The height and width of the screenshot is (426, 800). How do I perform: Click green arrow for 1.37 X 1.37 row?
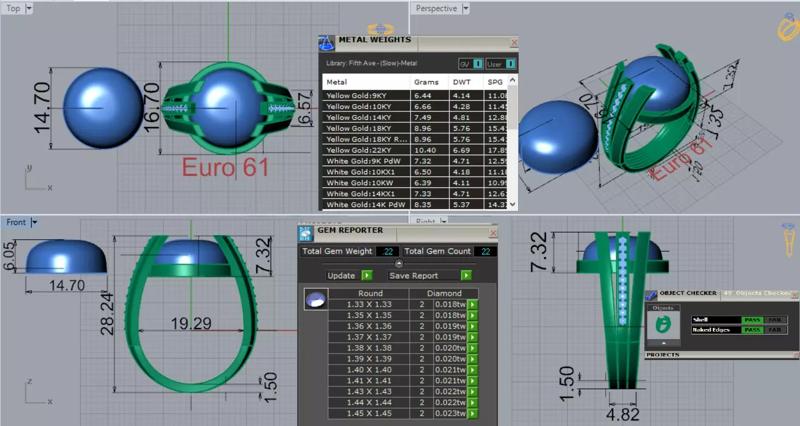click(x=473, y=337)
